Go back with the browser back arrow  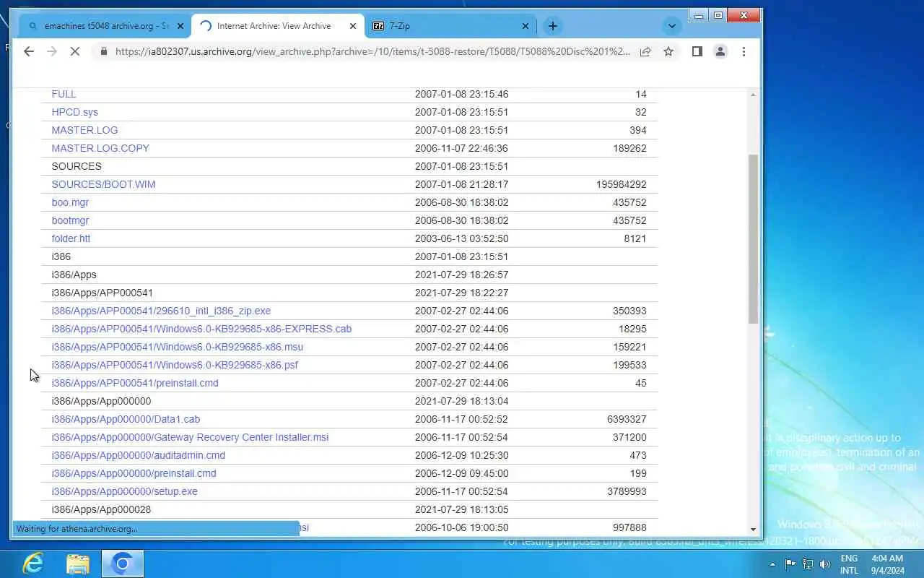click(x=29, y=51)
